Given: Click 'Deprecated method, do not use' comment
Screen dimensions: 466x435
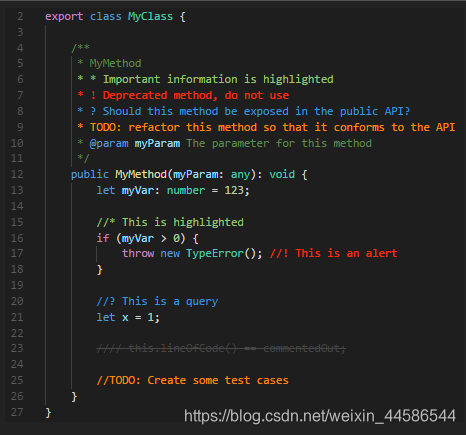Looking at the screenshot, I should click(196, 95).
